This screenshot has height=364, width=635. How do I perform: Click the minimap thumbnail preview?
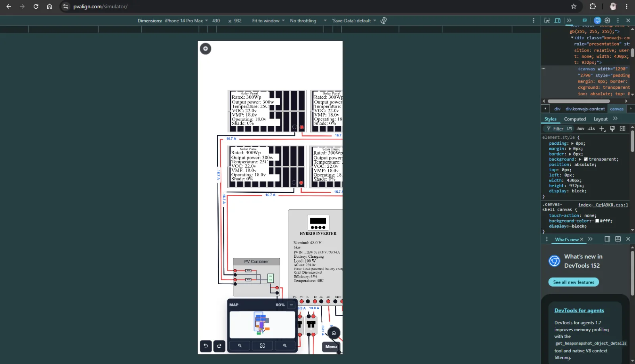click(262, 324)
